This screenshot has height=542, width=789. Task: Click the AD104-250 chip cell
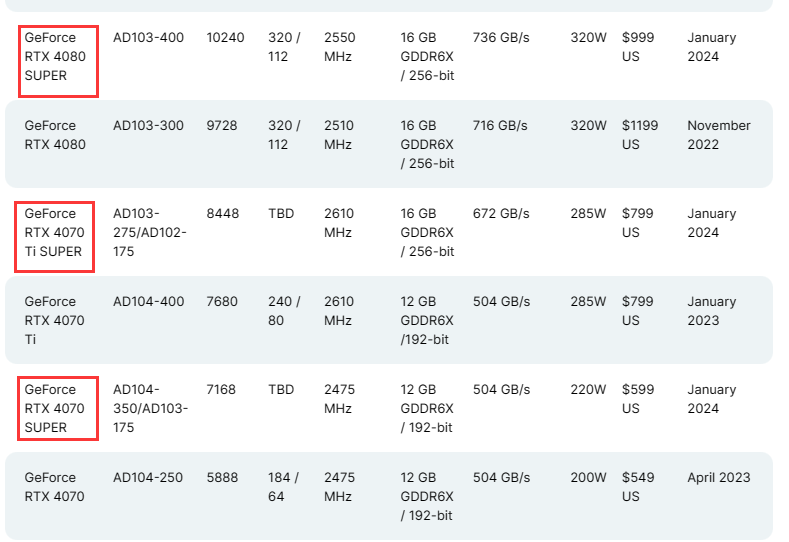tap(148, 478)
